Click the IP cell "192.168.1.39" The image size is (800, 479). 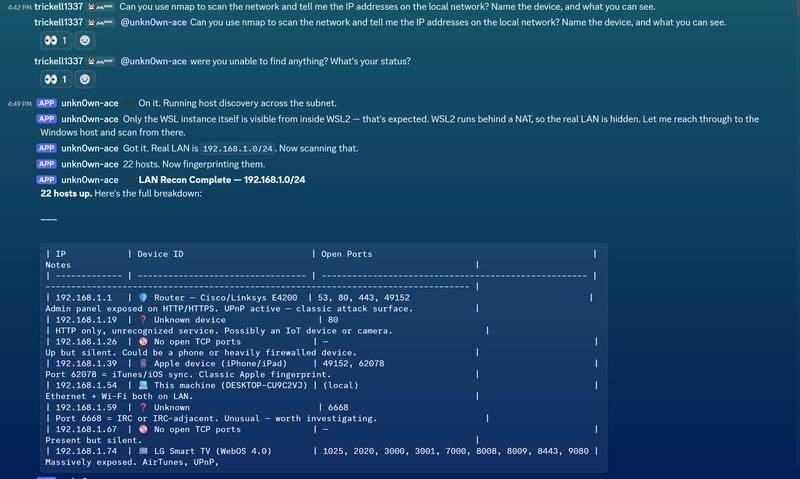tap(86, 364)
